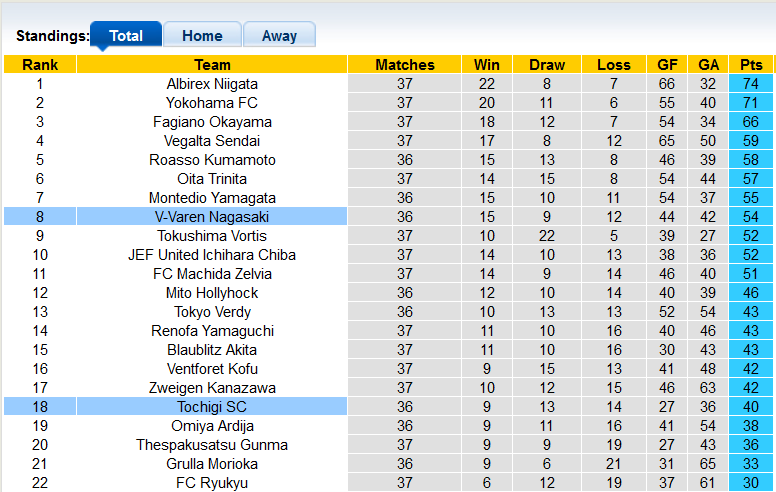Open the Yokohama FC team link
The width and height of the screenshot is (776, 492).
coord(212,103)
